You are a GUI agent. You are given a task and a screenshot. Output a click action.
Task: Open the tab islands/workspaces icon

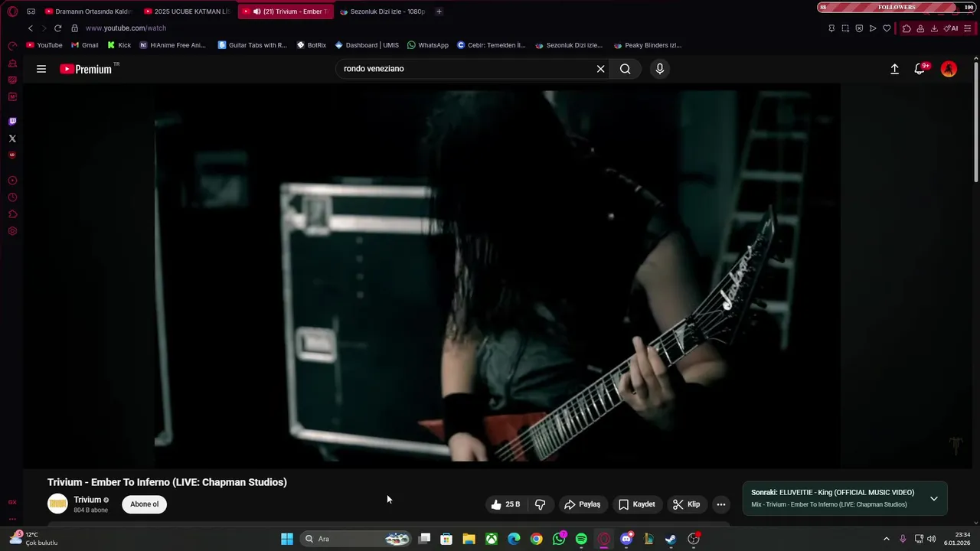[x=31, y=11]
